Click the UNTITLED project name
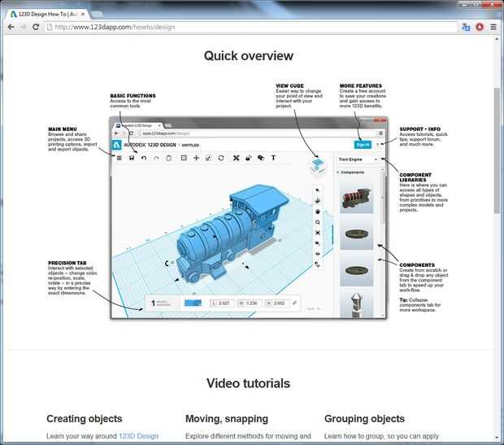 tap(190, 145)
